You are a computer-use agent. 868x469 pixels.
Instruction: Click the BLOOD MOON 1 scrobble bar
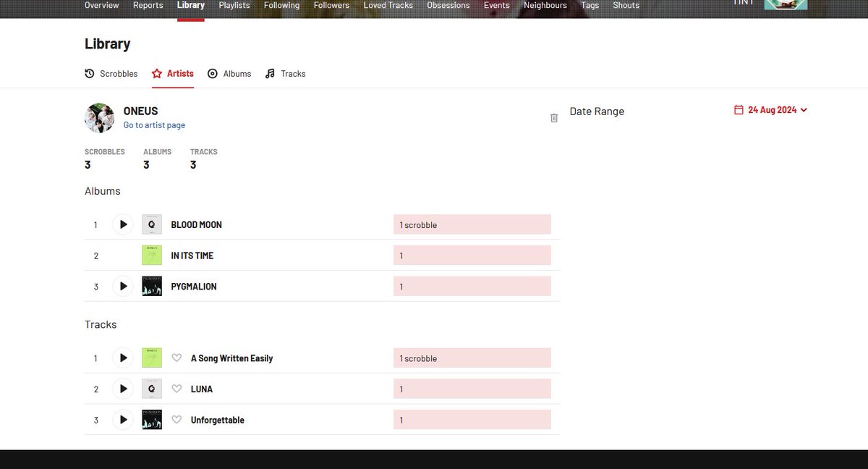pyautogui.click(x=472, y=224)
